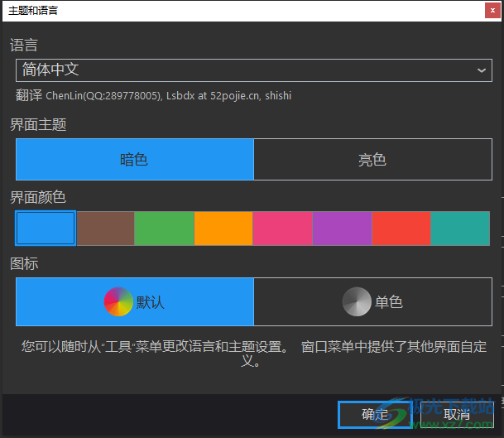Click the translator credit text ChenLin
The image size is (504, 438).
[x=153, y=95]
